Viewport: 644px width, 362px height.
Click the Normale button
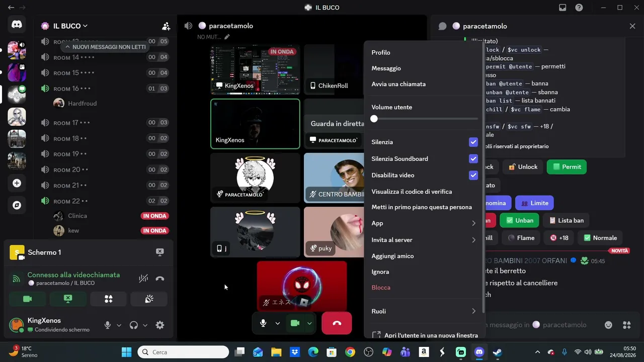tap(600, 238)
